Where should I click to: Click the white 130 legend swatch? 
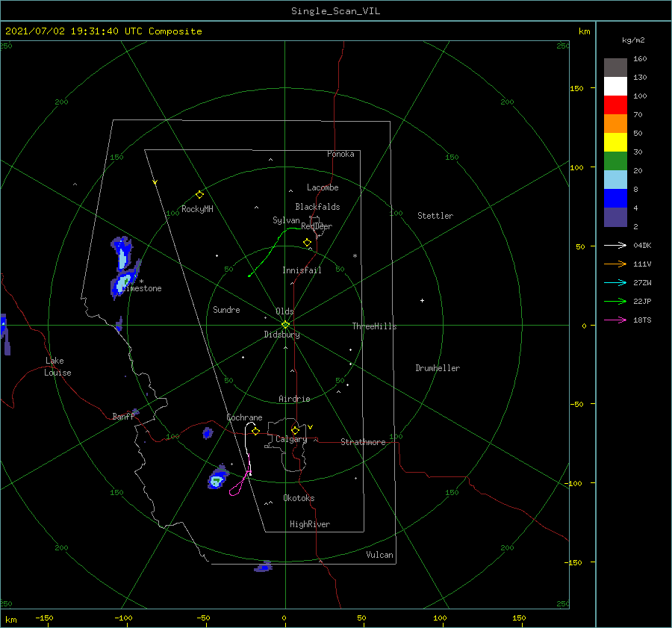tap(615, 86)
